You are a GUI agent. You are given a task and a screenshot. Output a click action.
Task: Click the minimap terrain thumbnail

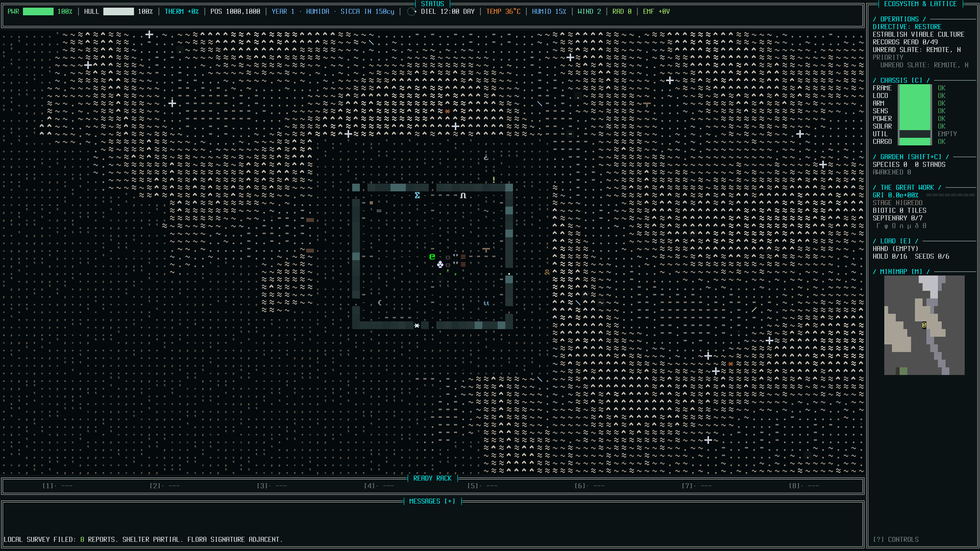click(x=924, y=325)
